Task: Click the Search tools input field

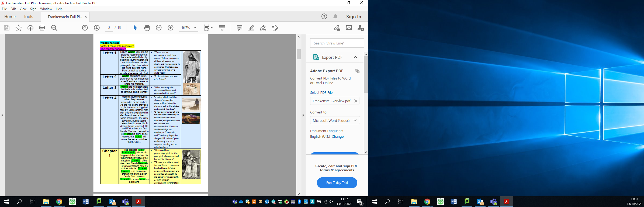Action: pyautogui.click(x=337, y=43)
